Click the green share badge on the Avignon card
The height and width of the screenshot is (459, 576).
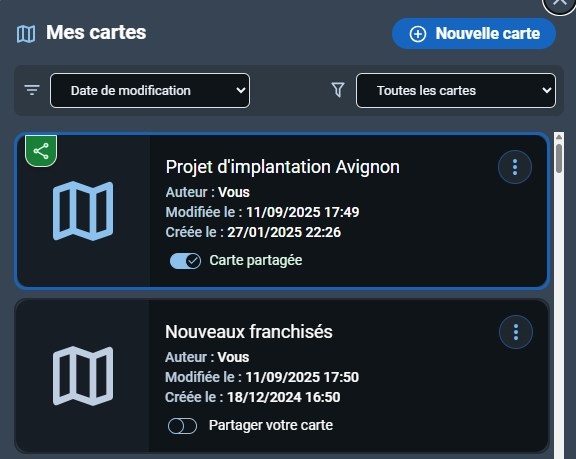(x=41, y=151)
